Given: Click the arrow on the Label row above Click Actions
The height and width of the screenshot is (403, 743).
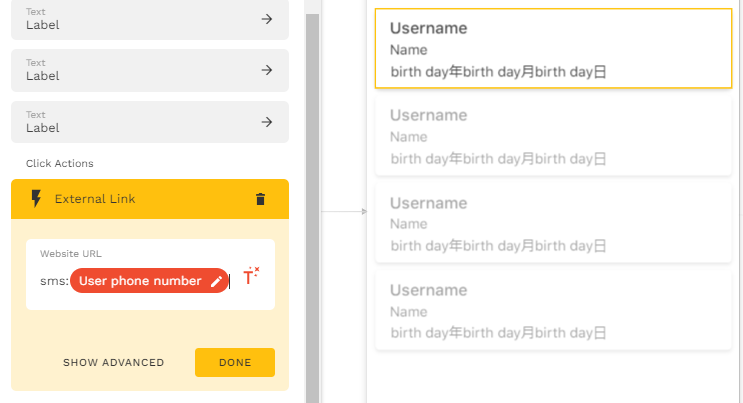Looking at the screenshot, I should pyautogui.click(x=267, y=122).
